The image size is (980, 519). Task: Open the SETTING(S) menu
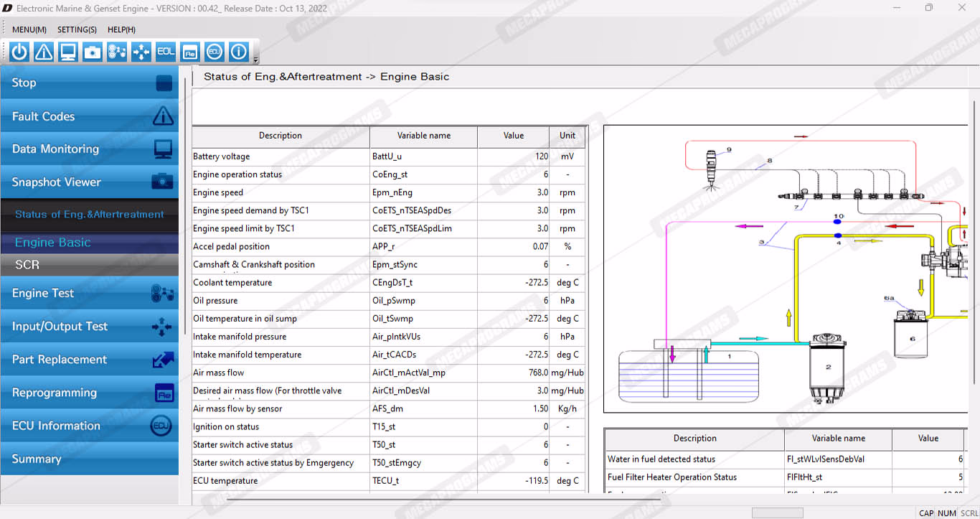click(x=77, y=29)
